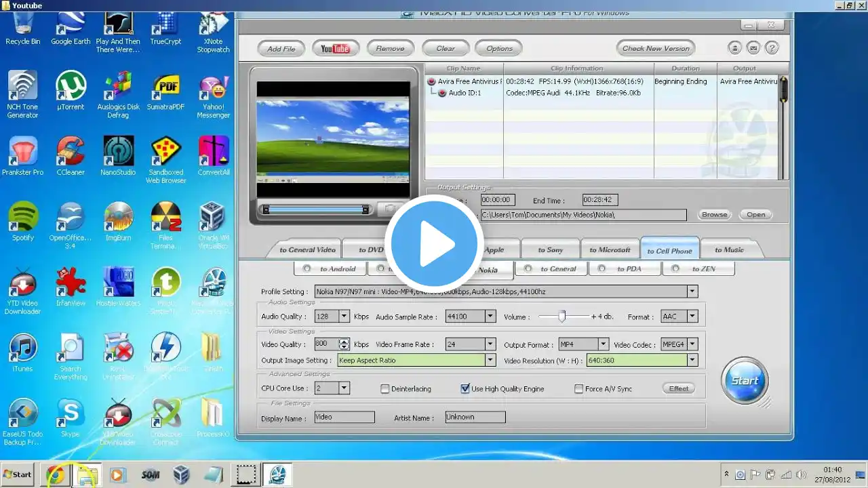Open µTorrent from the desktop
The height and width of the screenshot is (488, 868).
click(71, 91)
